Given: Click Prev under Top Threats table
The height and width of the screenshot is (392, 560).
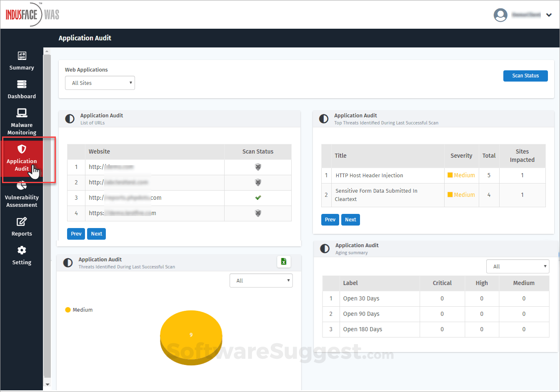Looking at the screenshot, I should pos(330,220).
